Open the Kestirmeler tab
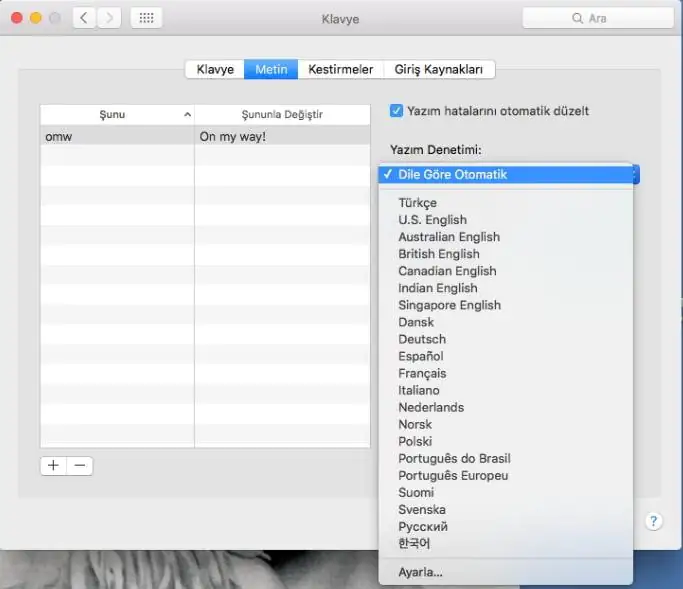The height and width of the screenshot is (589, 683). point(340,69)
